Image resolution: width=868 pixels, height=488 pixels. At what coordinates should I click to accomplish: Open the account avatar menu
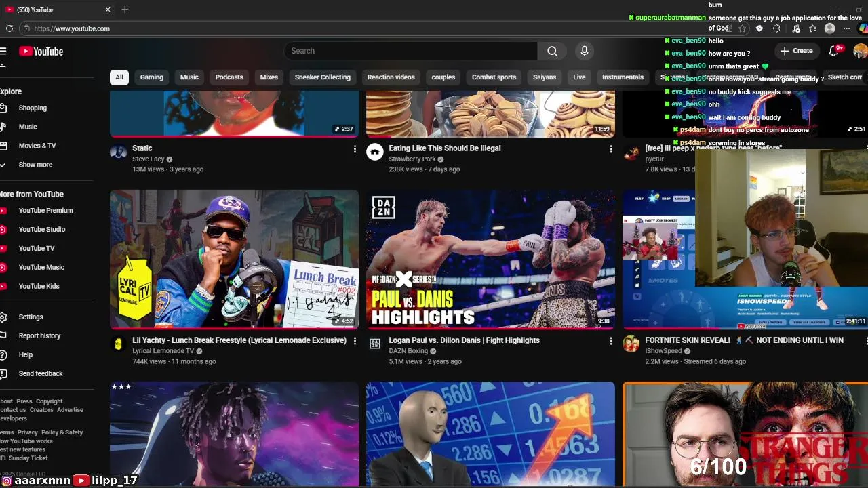861,51
